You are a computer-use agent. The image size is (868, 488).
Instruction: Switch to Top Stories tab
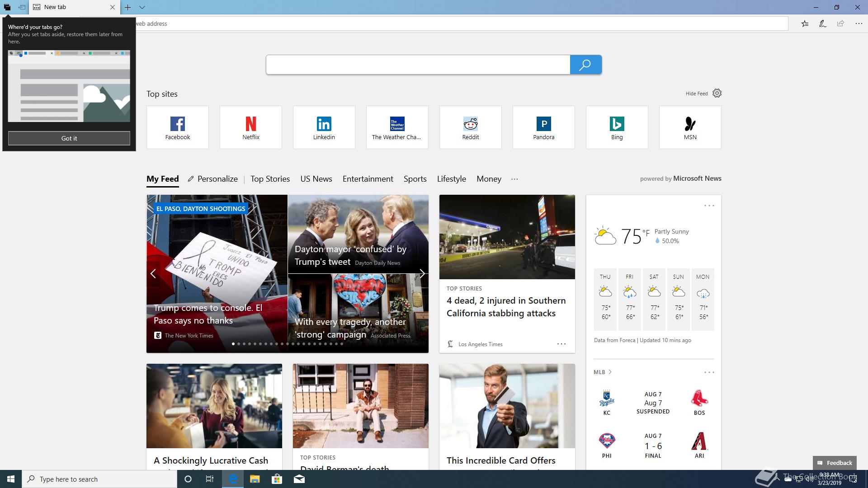coord(270,179)
